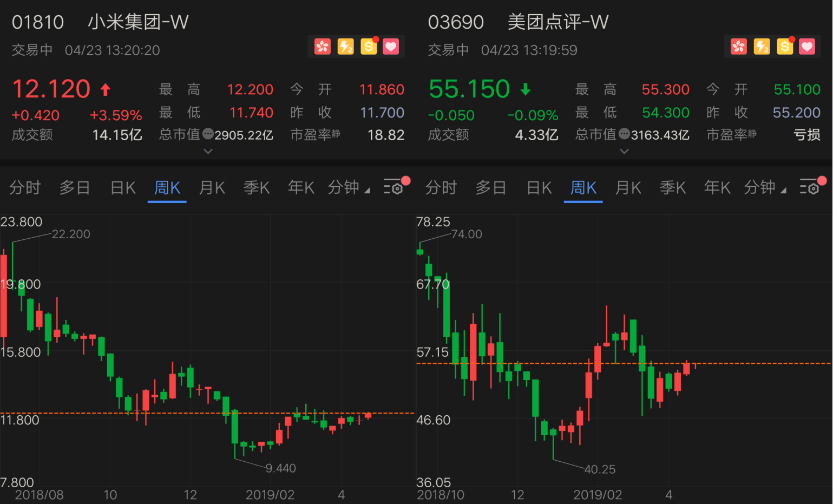The image size is (833, 504).
Task: Click the Hong Kong flag icon for 美团点评-W
Action: point(739,47)
